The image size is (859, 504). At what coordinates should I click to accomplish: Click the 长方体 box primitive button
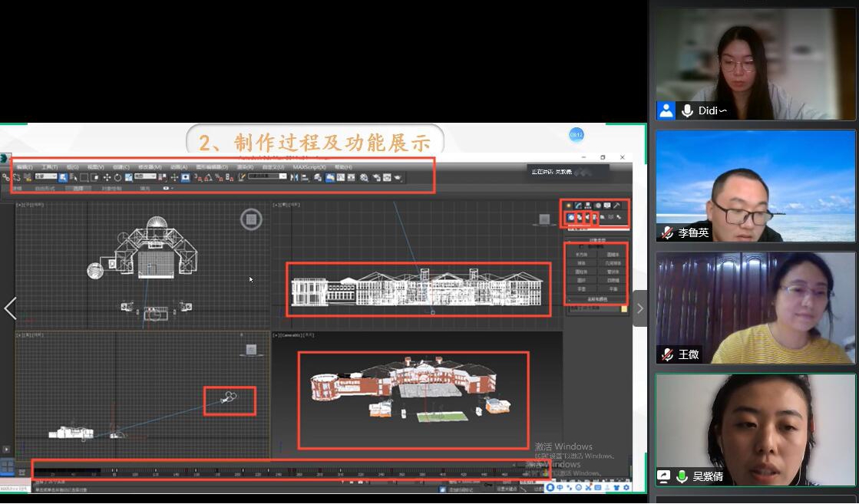point(581,255)
